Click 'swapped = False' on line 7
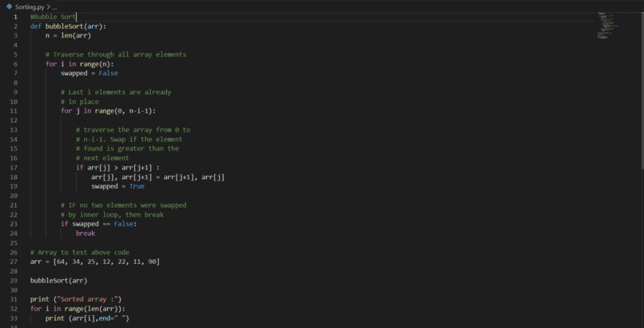Viewport: 644px width, 328px height. pos(89,73)
